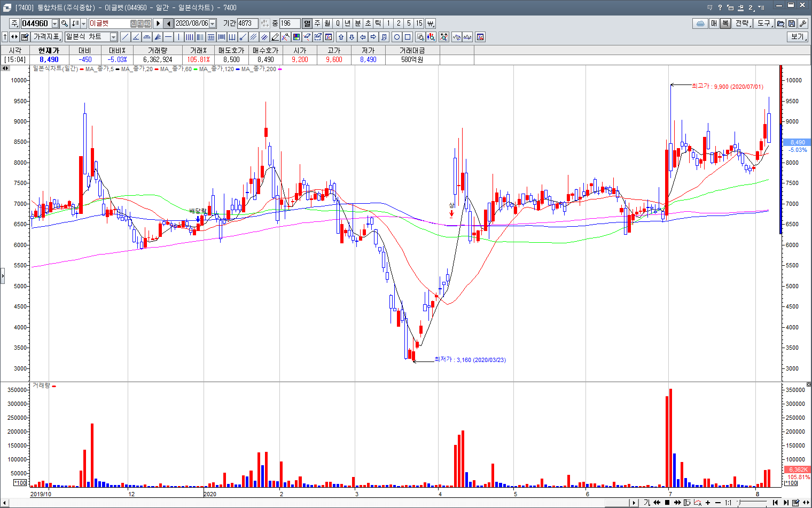Click the stock search magnifier icon
This screenshot has height=508, width=812.
[65, 24]
